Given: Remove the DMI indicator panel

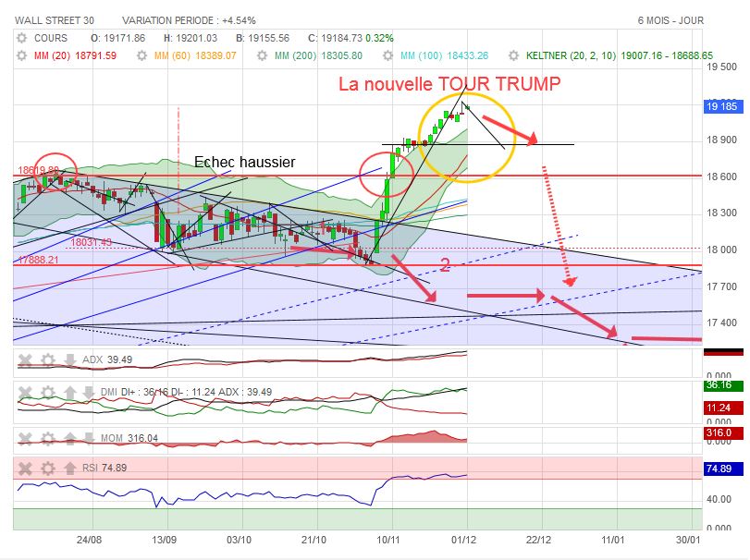Looking at the screenshot, I should coord(25,393).
